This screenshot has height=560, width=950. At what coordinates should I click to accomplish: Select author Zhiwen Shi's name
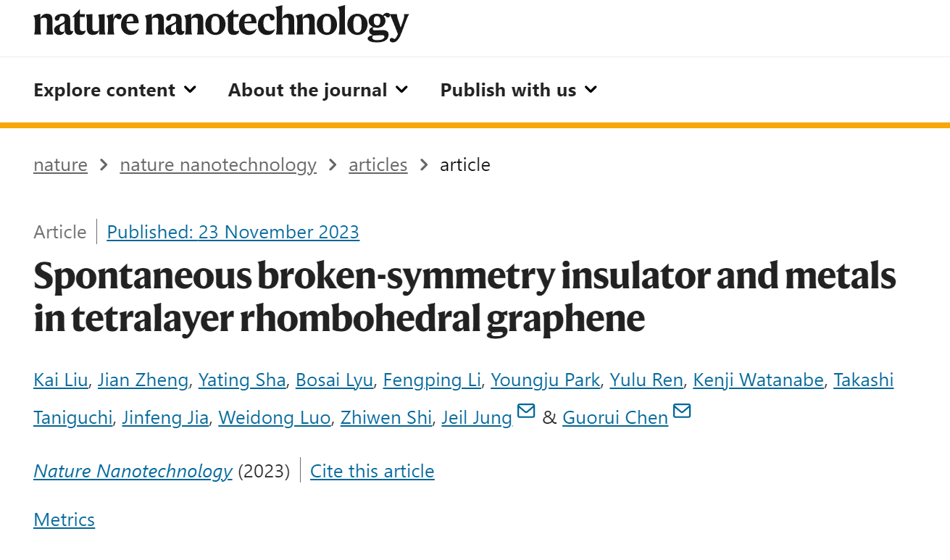click(386, 418)
